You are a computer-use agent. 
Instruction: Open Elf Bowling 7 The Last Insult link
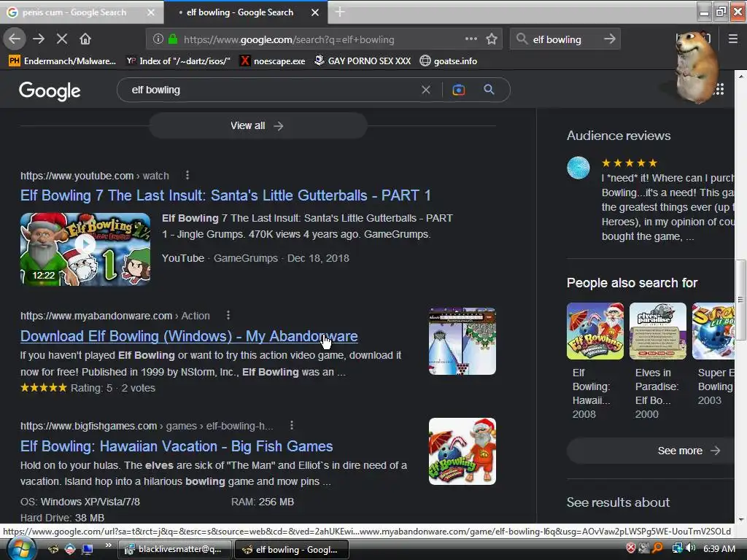tap(225, 195)
